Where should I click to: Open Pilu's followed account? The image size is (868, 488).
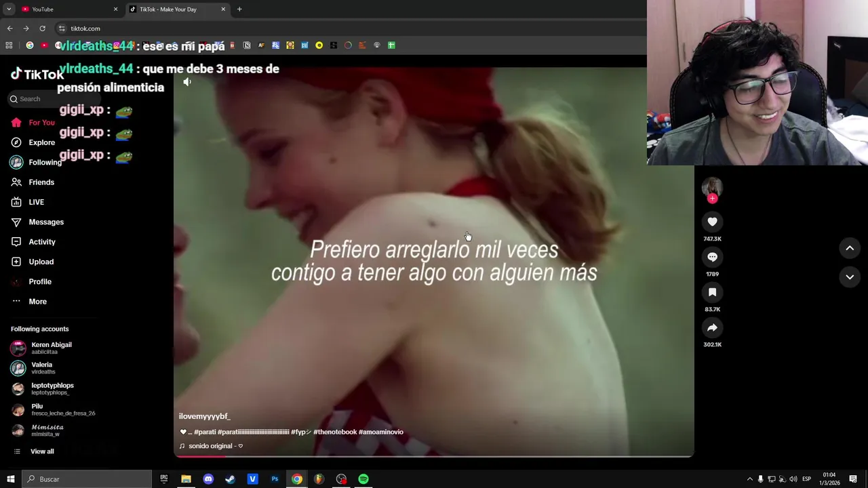pos(53,409)
